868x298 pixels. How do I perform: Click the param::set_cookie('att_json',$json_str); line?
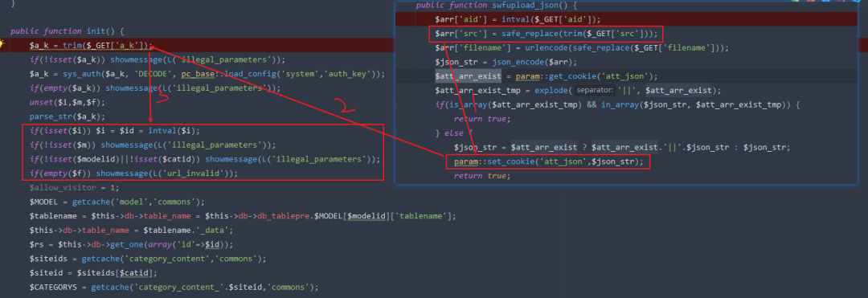click(x=549, y=162)
